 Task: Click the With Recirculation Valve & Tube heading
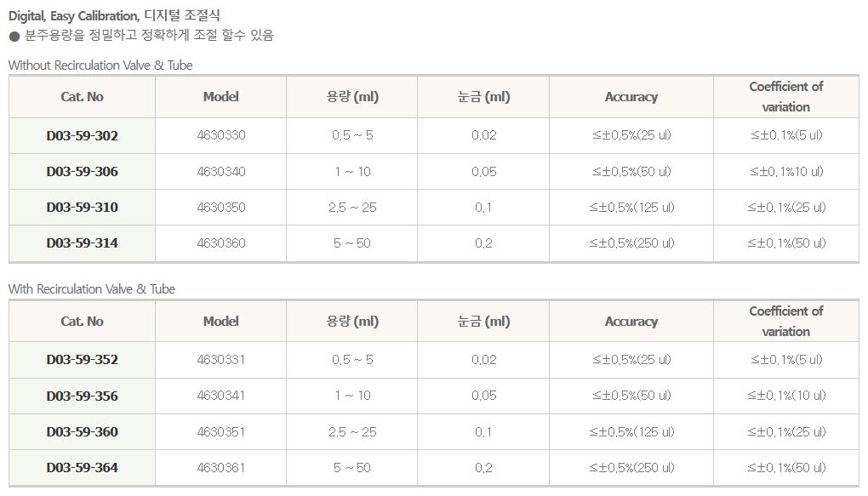point(92,289)
